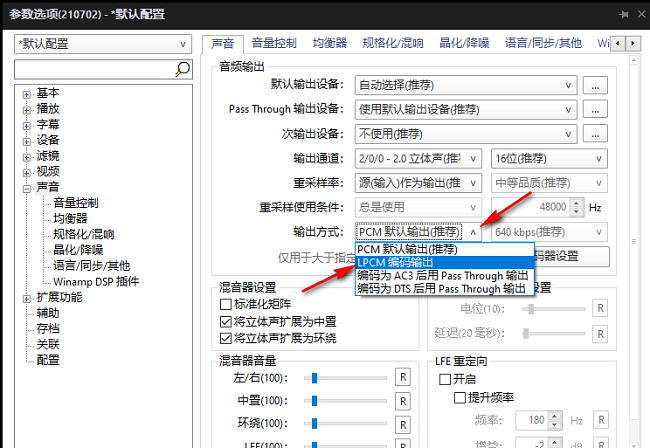The width and height of the screenshot is (650, 448).
Task: Switch to 语言/同步/其他 tab
Action: pyautogui.click(x=543, y=43)
